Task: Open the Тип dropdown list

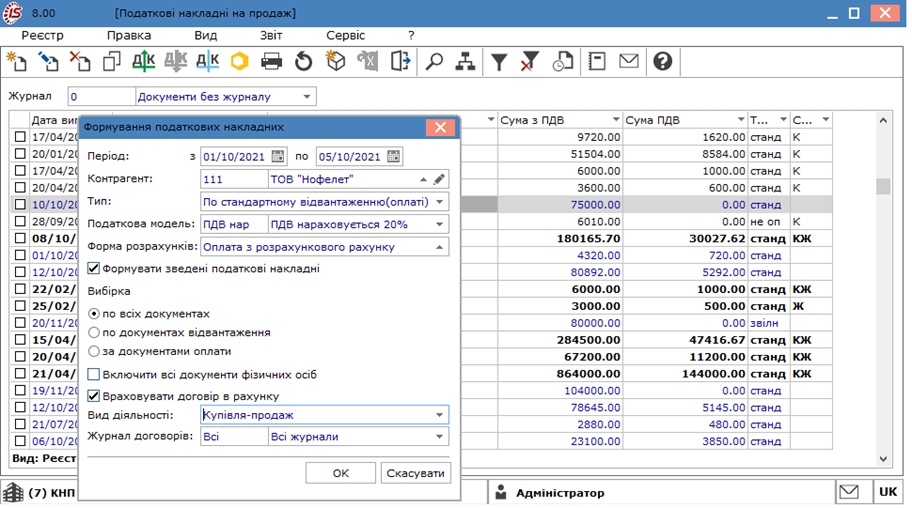Action: pyautogui.click(x=440, y=202)
